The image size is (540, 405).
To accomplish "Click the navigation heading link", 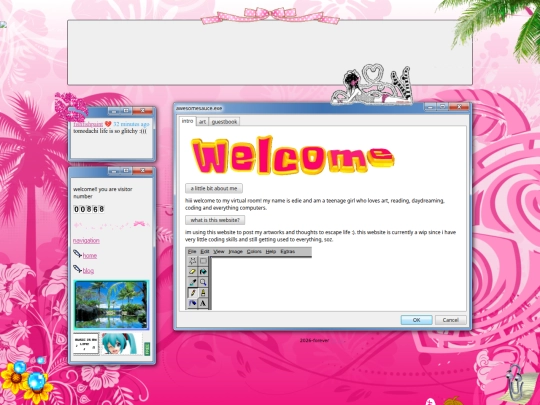I will click(86, 240).
